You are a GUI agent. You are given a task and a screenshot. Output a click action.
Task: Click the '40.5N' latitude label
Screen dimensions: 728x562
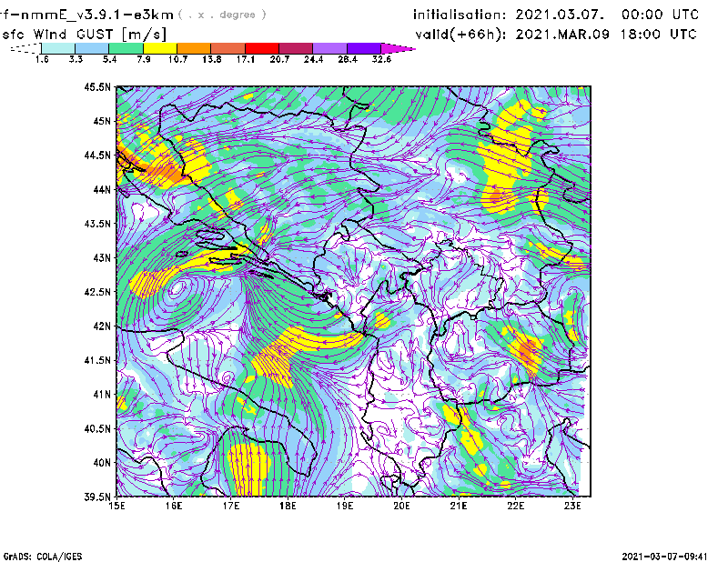coord(97,428)
